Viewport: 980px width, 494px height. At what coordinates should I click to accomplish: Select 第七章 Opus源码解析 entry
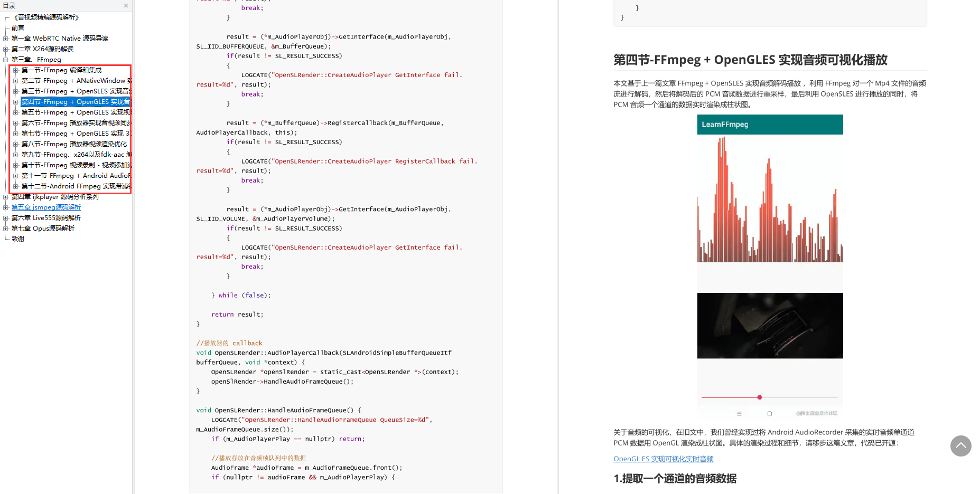43,229
